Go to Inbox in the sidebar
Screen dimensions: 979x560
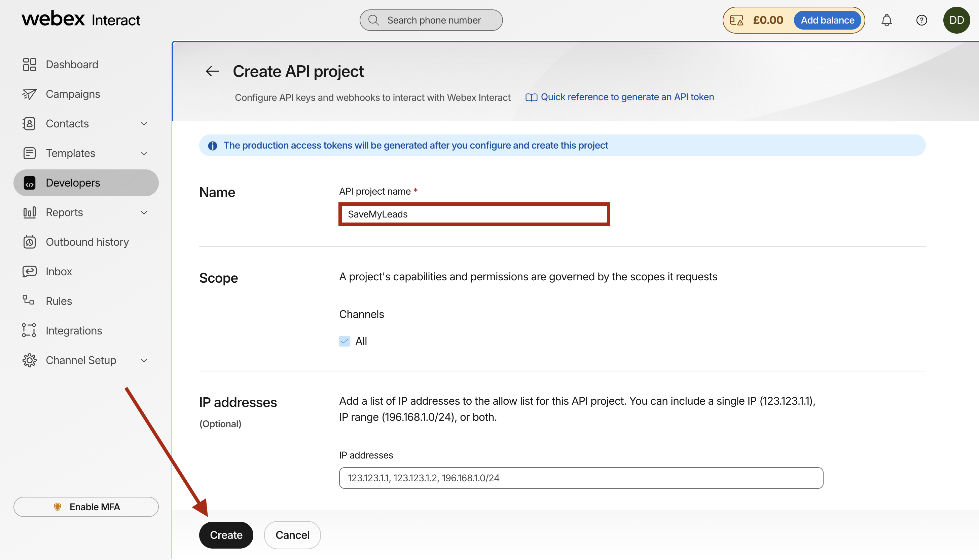[x=86, y=272]
